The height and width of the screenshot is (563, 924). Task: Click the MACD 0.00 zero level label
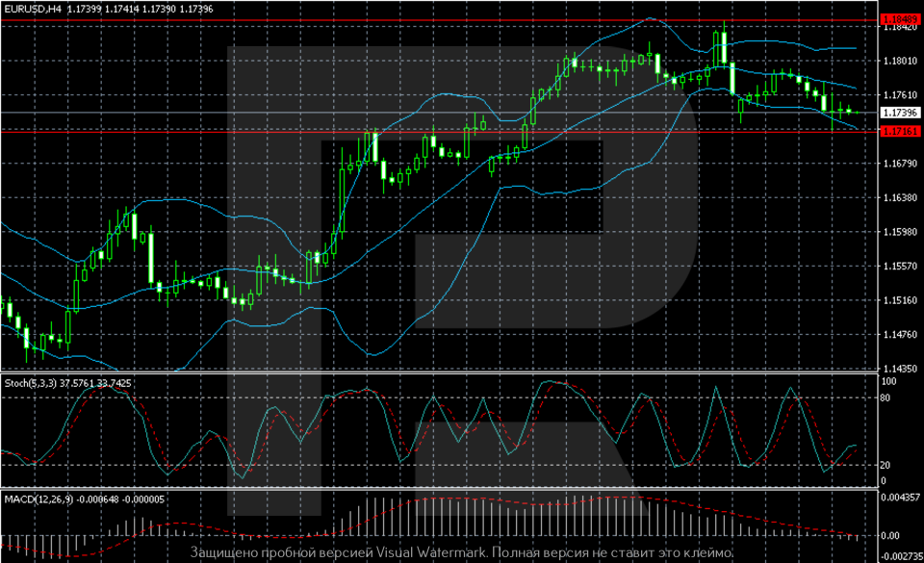[x=891, y=535]
